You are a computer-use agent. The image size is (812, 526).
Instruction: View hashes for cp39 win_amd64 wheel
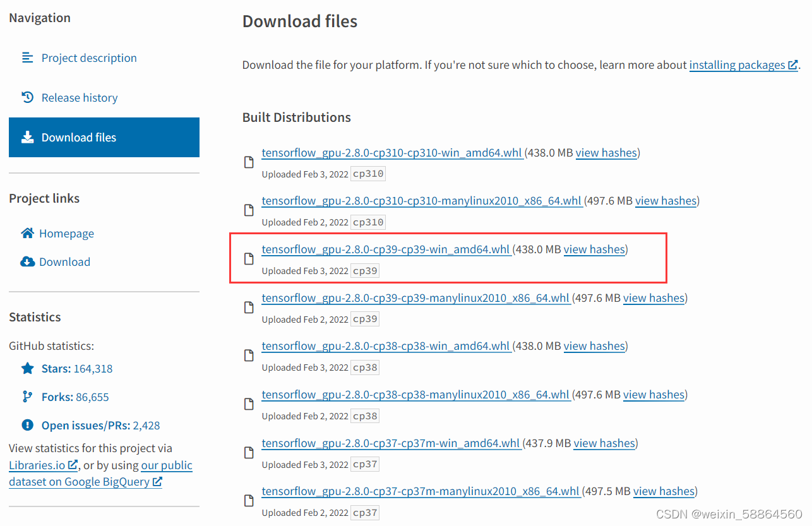point(594,249)
